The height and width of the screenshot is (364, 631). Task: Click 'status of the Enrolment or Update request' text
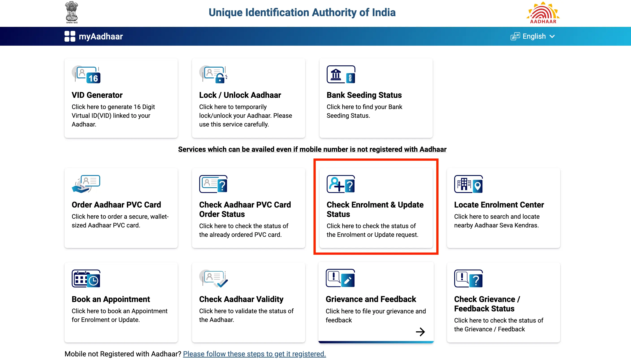pyautogui.click(x=373, y=230)
